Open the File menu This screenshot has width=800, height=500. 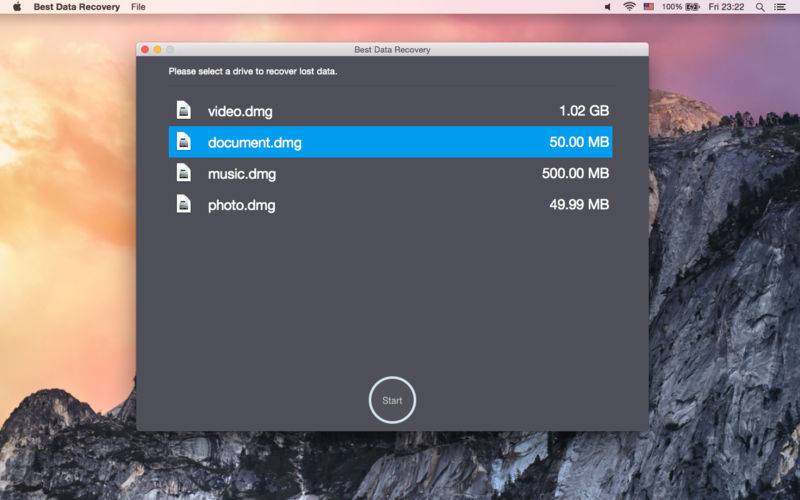[138, 7]
